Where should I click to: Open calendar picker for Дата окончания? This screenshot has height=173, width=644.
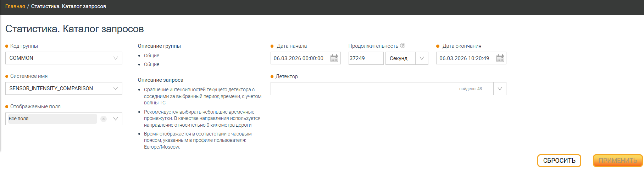coord(500,58)
